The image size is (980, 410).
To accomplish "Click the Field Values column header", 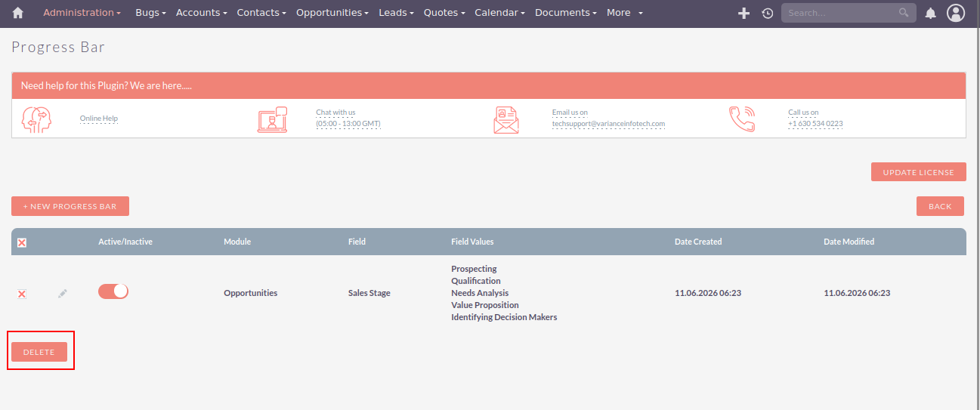I will [x=472, y=242].
